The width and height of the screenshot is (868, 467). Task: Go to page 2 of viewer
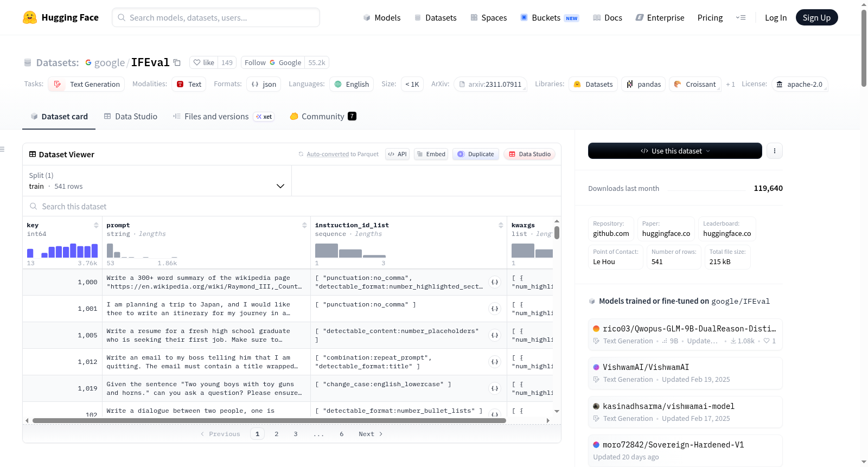(x=276, y=434)
